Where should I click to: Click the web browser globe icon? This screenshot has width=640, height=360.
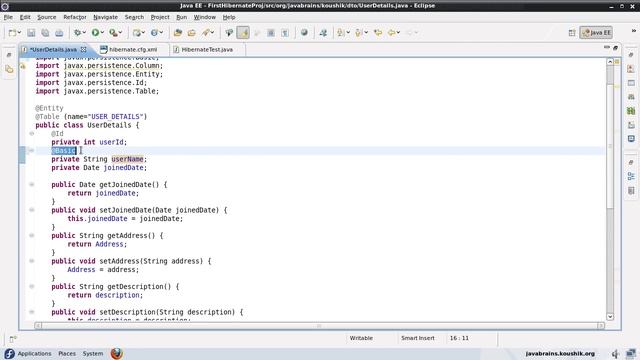coord(304,33)
